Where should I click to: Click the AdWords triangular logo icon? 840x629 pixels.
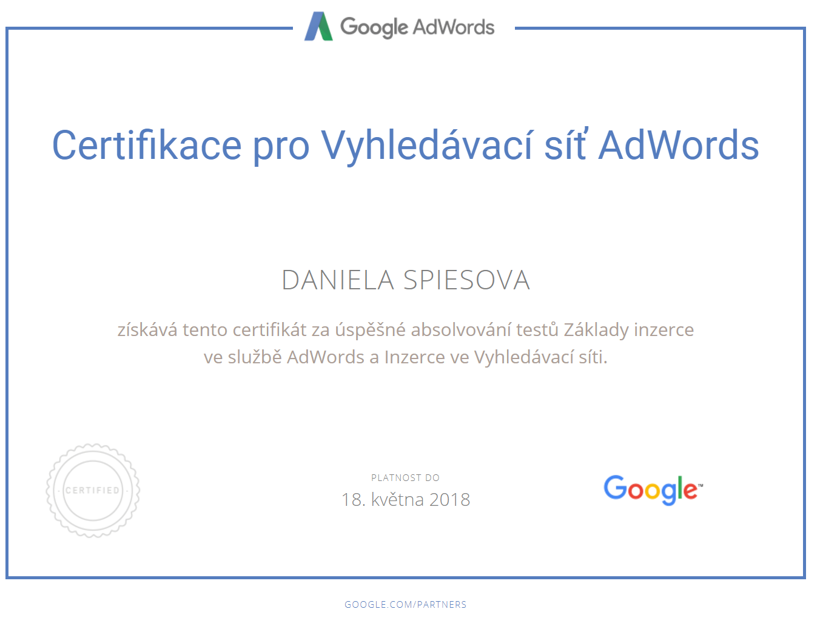pos(318,27)
